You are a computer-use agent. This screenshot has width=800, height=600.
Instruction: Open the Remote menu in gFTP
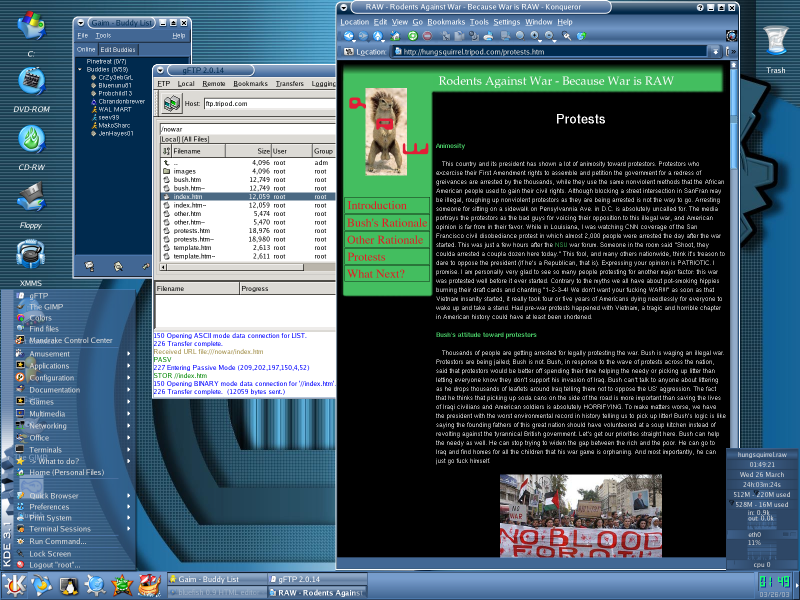[213, 84]
